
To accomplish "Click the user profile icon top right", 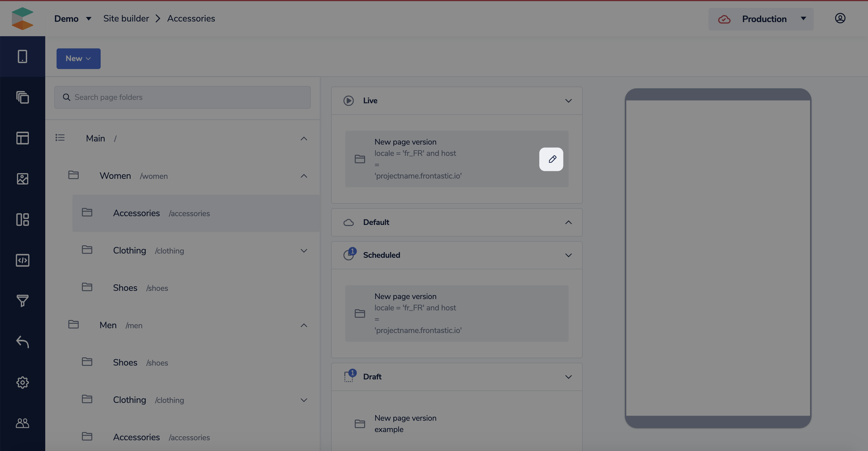I will pos(840,18).
